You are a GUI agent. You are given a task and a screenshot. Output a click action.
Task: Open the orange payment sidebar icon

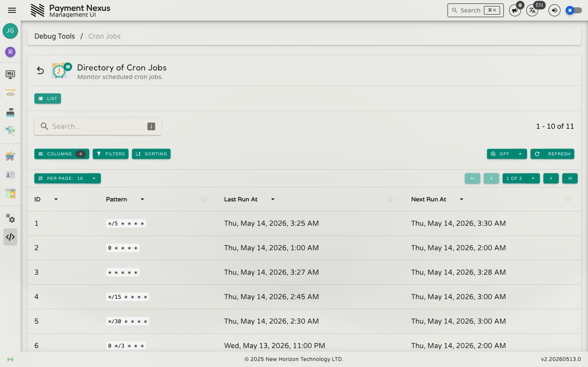10,94
